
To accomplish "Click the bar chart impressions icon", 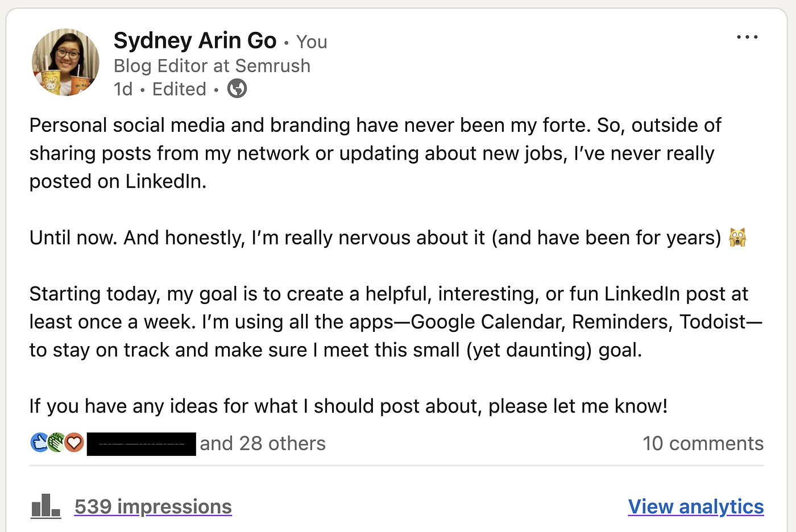I will (x=45, y=505).
